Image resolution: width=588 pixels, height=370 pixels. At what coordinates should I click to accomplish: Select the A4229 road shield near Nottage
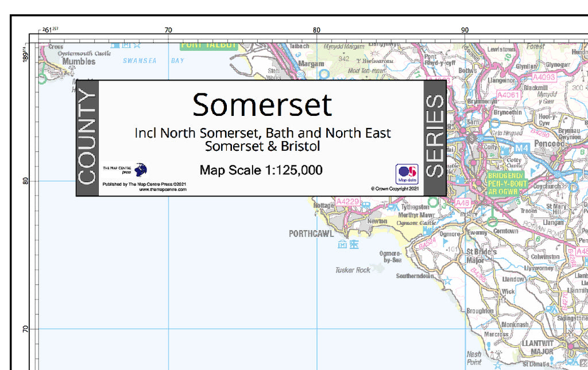[347, 202]
